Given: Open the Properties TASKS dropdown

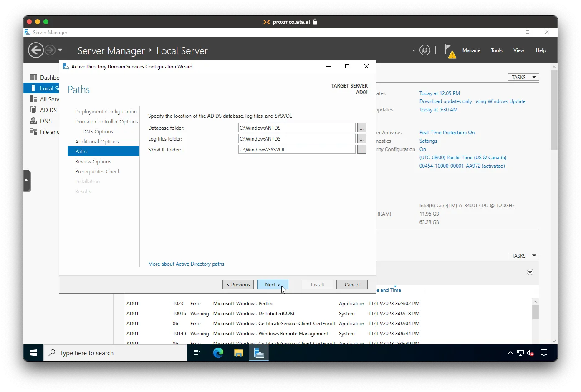Looking at the screenshot, I should pos(523,77).
